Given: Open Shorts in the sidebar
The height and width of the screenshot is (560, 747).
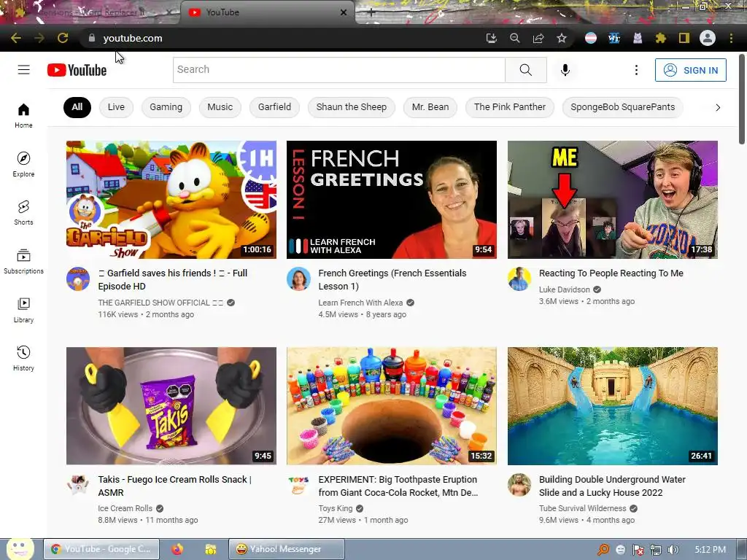Looking at the screenshot, I should (23, 212).
